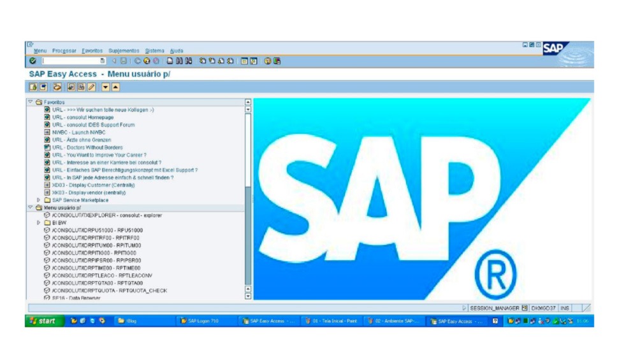Viewport: 619px width, 364px height.
Task: Select URL - consolut IDES Support Forum
Action: (x=94, y=125)
